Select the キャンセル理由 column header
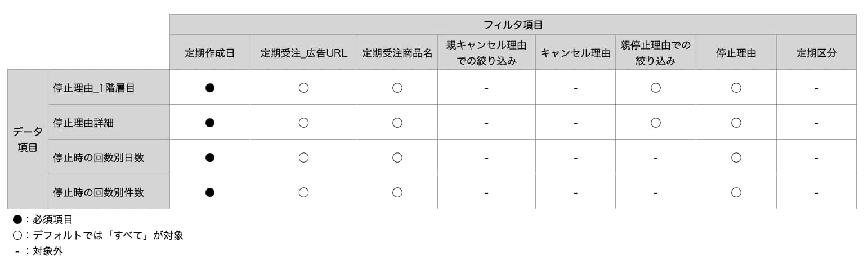Image resolution: width=868 pixels, height=261 pixels. click(575, 52)
